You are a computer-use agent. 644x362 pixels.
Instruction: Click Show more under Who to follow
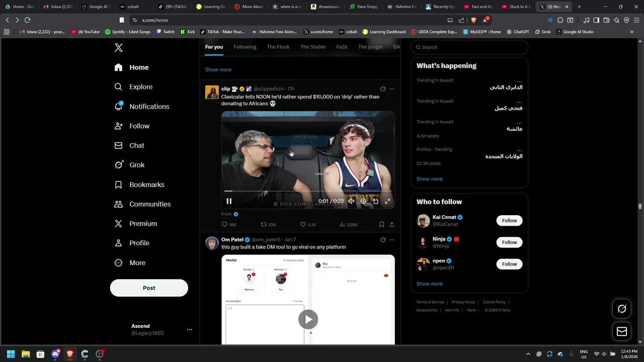point(430,284)
